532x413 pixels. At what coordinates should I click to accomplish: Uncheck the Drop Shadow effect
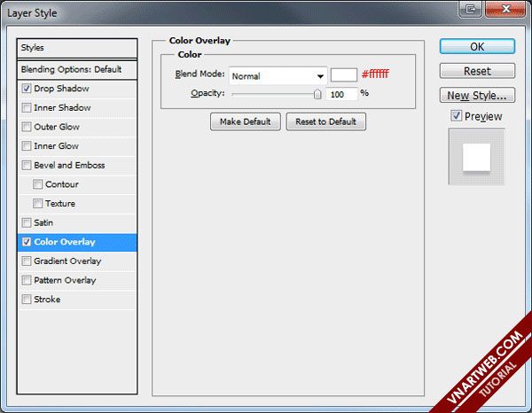click(27, 89)
